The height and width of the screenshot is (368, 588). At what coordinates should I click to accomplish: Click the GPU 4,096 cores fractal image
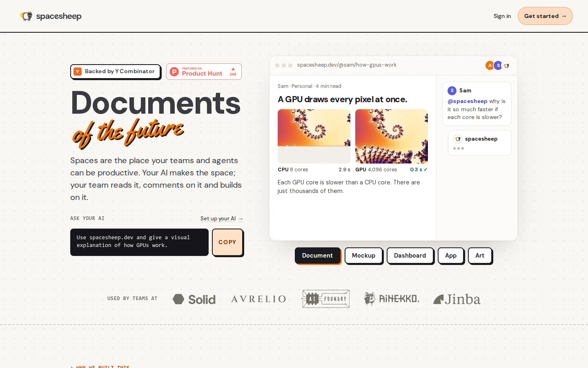click(392, 136)
